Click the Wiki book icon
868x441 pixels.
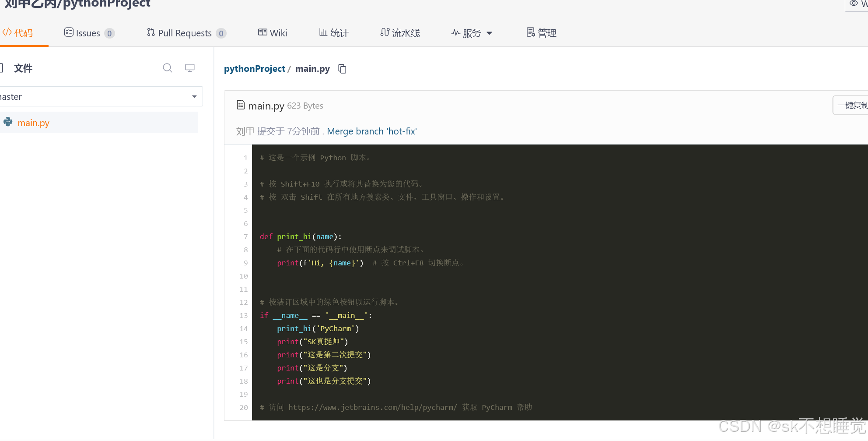tap(262, 32)
